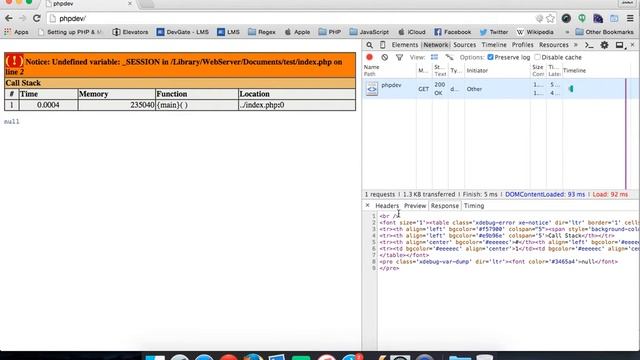Viewport: 640px width, 360px height.
Task: Open the iCloud bookmark
Action: click(411, 32)
